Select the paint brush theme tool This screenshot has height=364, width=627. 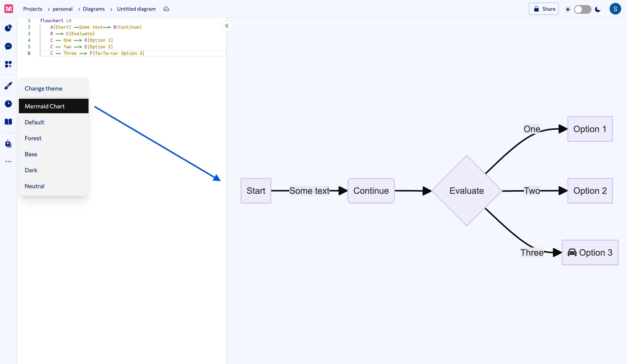[x=8, y=86]
